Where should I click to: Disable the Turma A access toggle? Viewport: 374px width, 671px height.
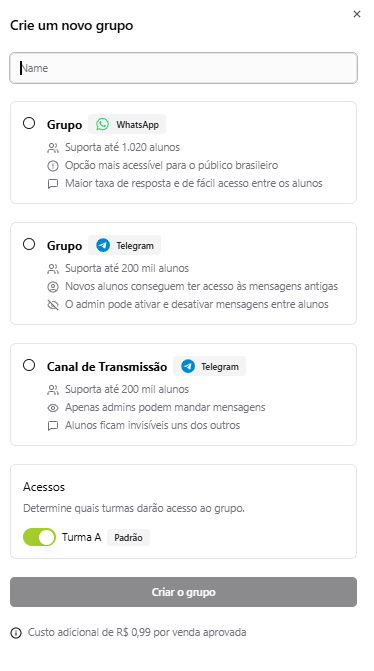pos(39,537)
